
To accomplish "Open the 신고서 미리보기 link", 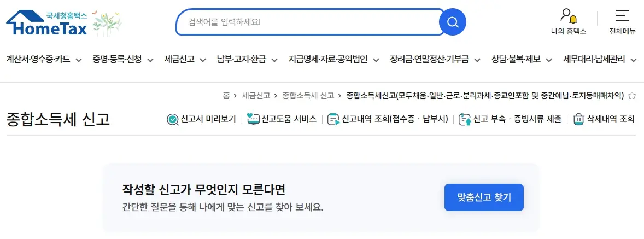I will [x=208, y=119].
